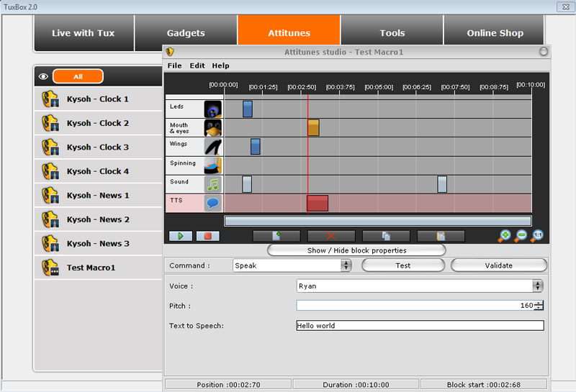Screen dimensions: 576x392
Task: Reset timeline zoom with 1:1 icon
Action: click(538, 235)
